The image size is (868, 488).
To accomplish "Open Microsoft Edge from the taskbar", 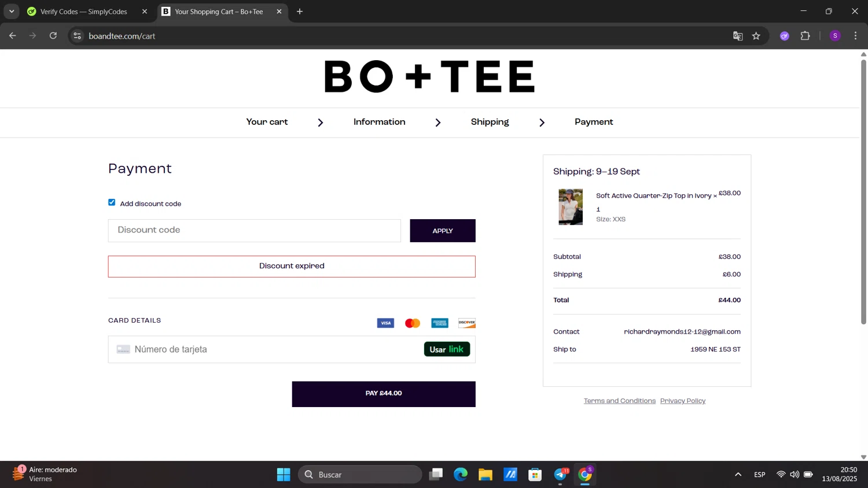I will [461, 475].
